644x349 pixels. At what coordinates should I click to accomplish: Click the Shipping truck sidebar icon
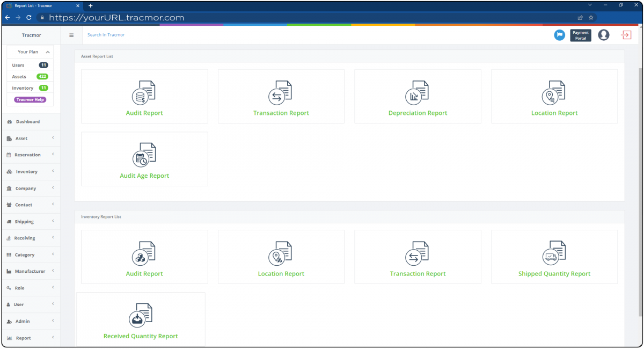pos(10,222)
